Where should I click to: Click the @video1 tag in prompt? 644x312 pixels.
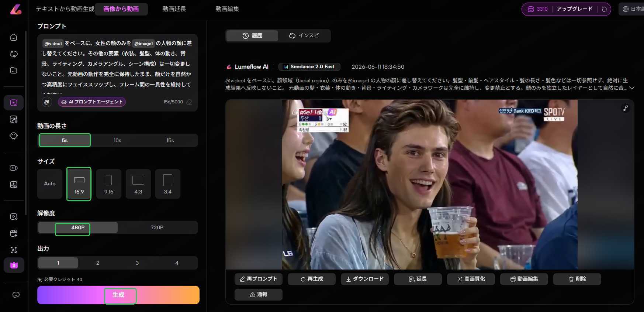coord(53,44)
